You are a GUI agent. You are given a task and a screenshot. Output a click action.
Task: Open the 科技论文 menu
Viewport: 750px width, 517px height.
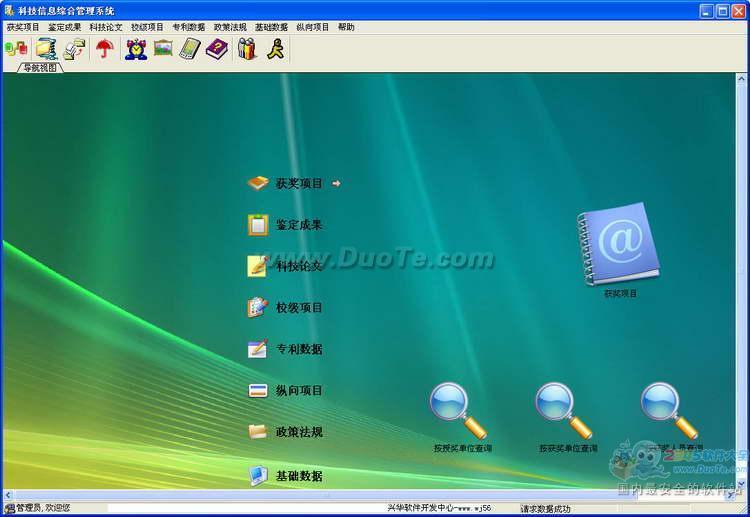point(106,27)
